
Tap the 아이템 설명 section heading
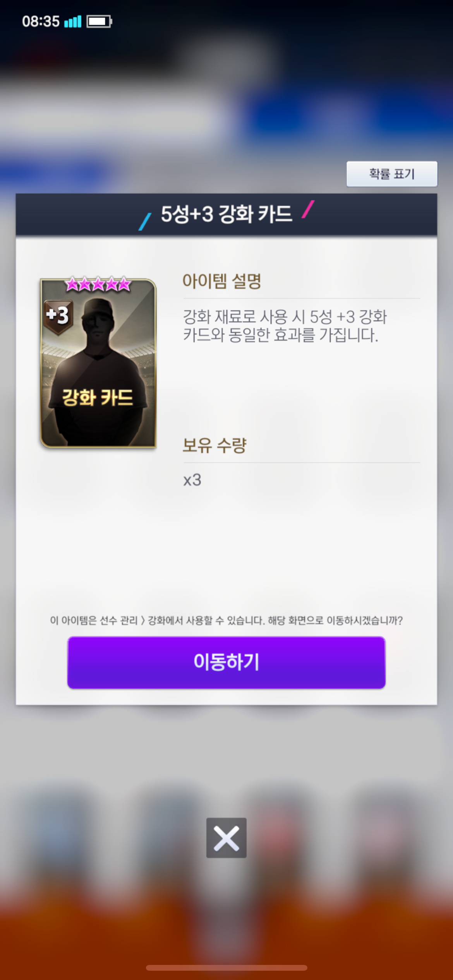222,281
